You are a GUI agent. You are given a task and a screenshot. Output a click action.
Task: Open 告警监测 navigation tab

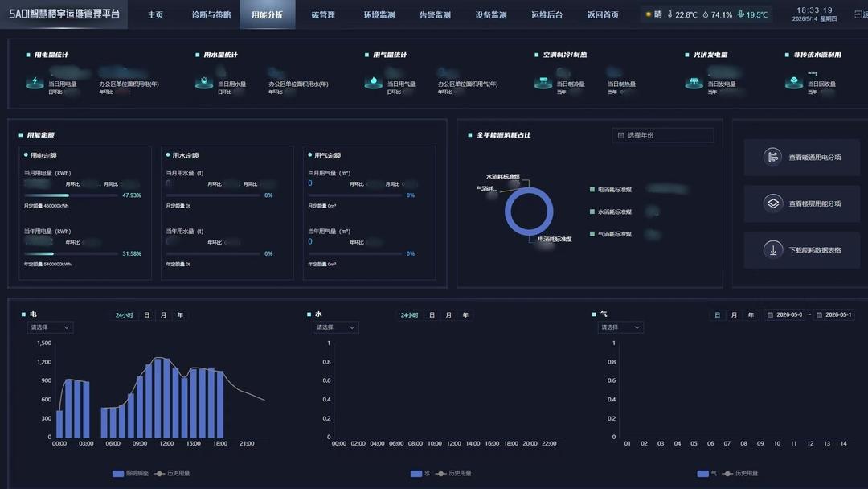(435, 14)
